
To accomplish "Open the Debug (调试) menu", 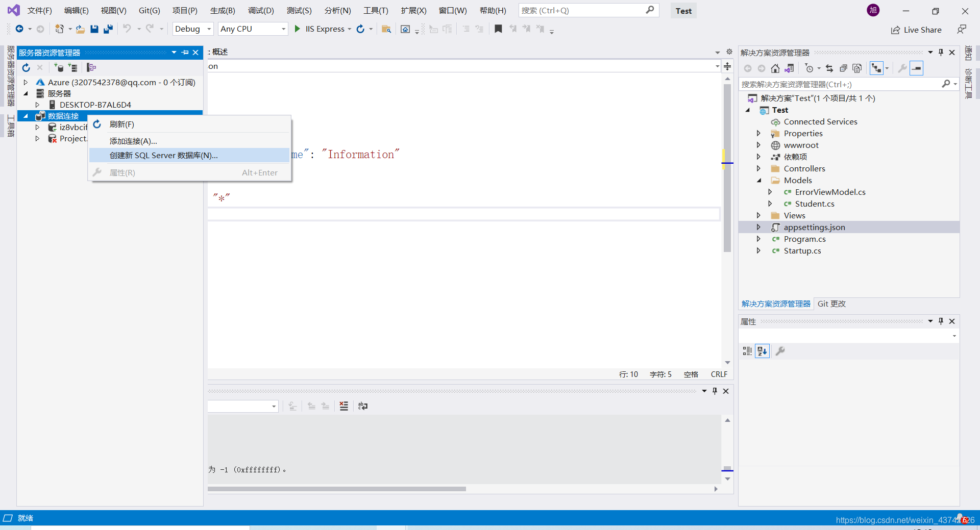I will 261,10.
